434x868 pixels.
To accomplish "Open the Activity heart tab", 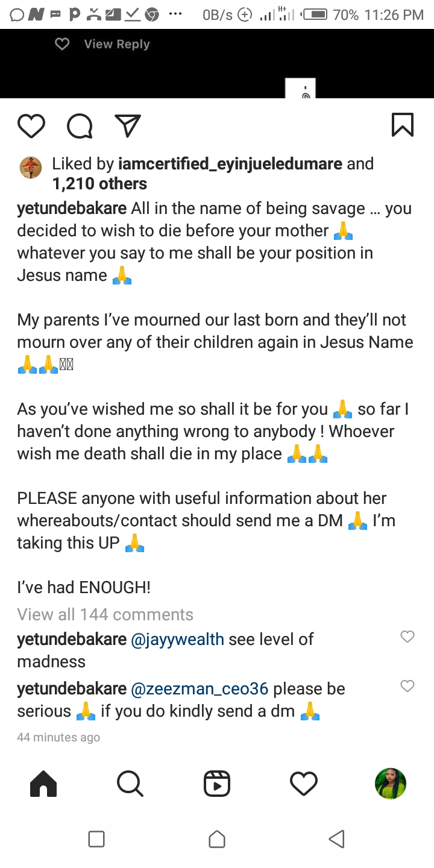I will (x=304, y=784).
